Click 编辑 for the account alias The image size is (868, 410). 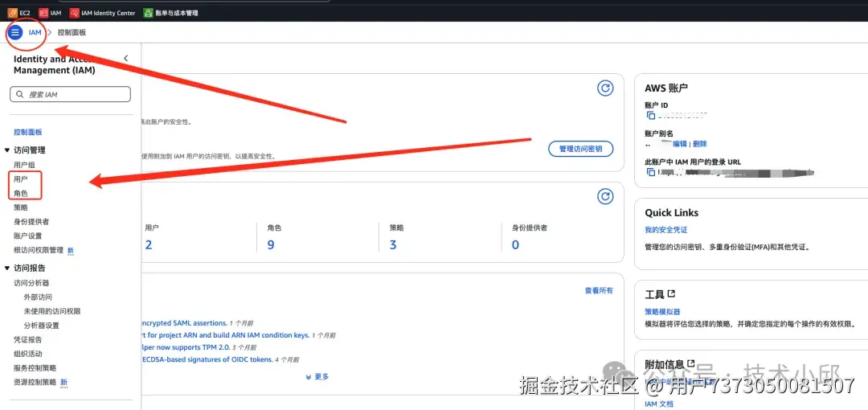tap(680, 143)
